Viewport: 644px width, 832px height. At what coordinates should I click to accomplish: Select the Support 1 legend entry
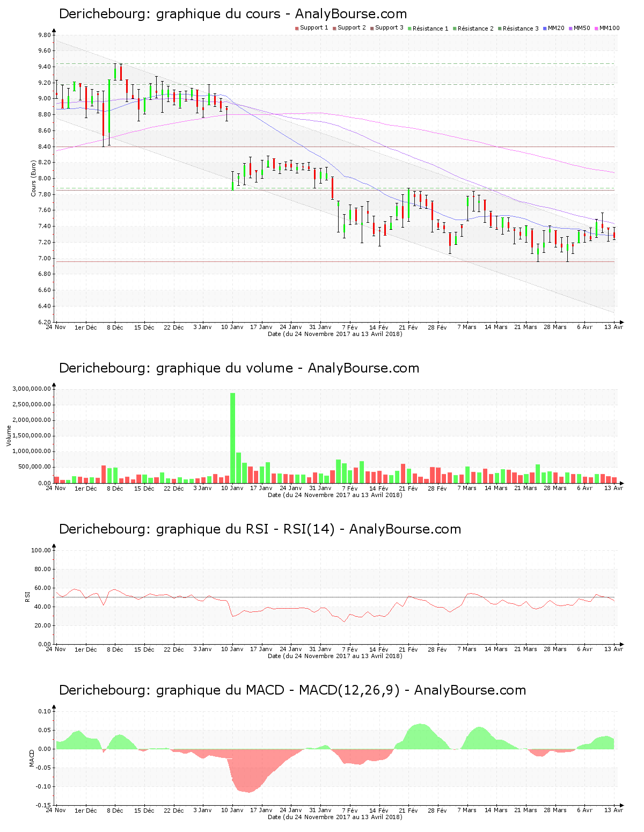pos(312,28)
